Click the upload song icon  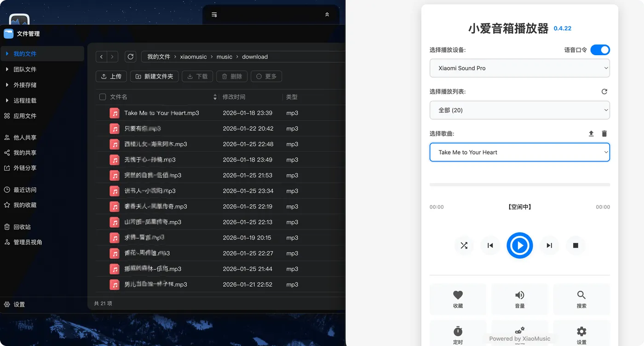pyautogui.click(x=591, y=133)
